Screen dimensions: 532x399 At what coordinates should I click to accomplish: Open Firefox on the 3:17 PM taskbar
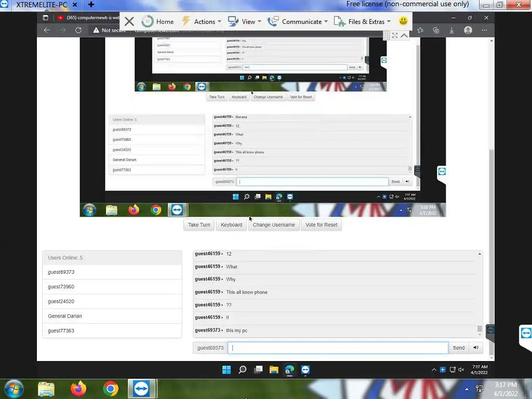[x=78, y=389]
